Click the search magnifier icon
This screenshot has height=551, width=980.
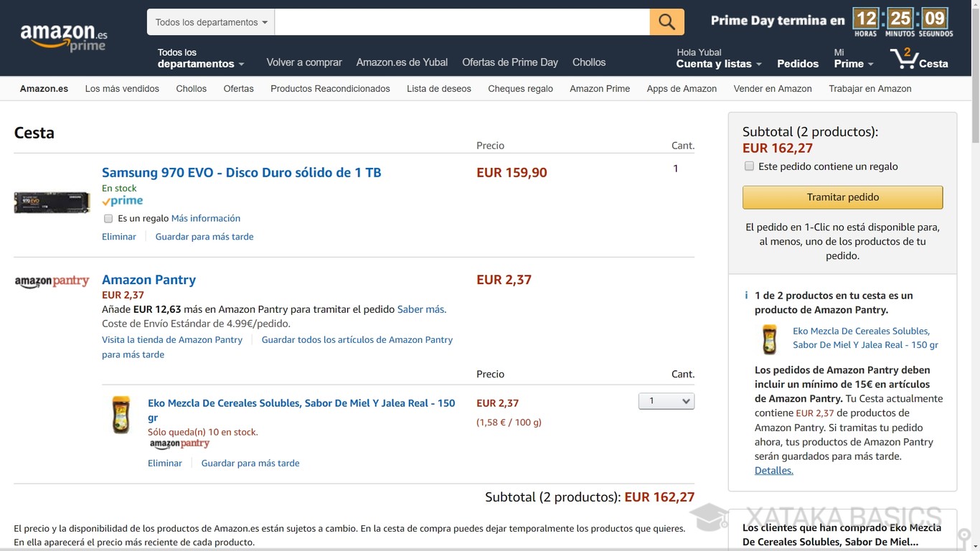[x=666, y=22]
